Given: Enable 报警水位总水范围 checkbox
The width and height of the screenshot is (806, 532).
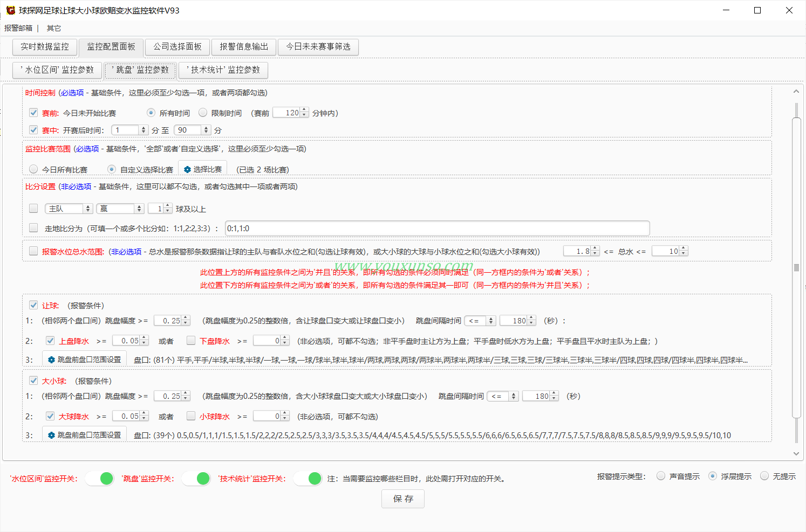Looking at the screenshot, I should tap(33, 251).
